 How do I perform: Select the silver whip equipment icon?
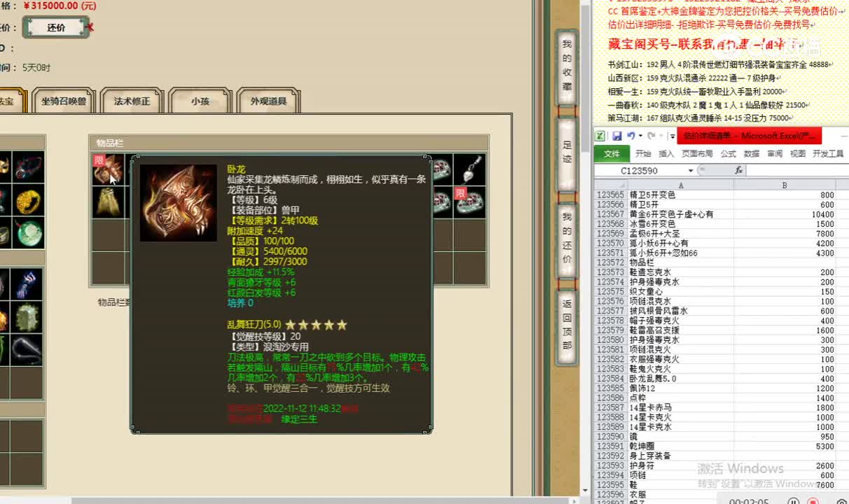click(x=28, y=350)
